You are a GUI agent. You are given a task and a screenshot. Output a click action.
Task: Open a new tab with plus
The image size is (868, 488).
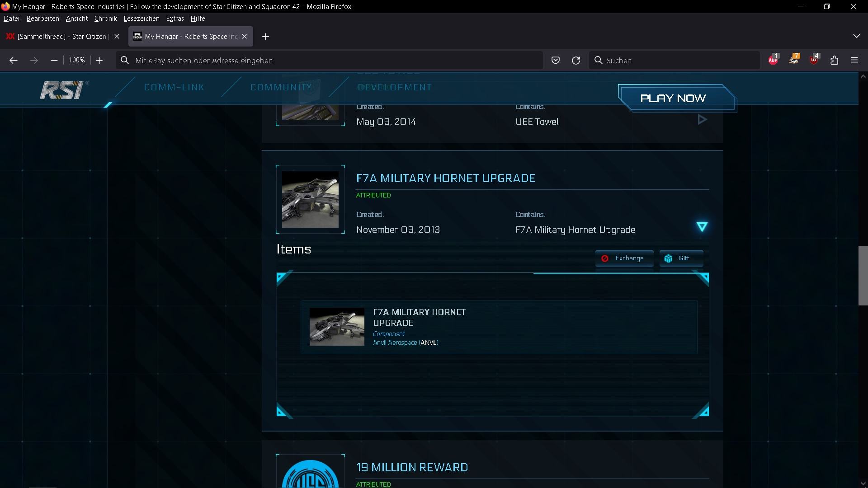[x=266, y=37]
